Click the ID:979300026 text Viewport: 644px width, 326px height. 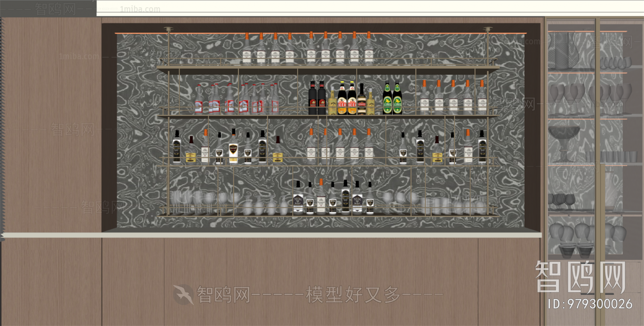pyautogui.click(x=590, y=304)
